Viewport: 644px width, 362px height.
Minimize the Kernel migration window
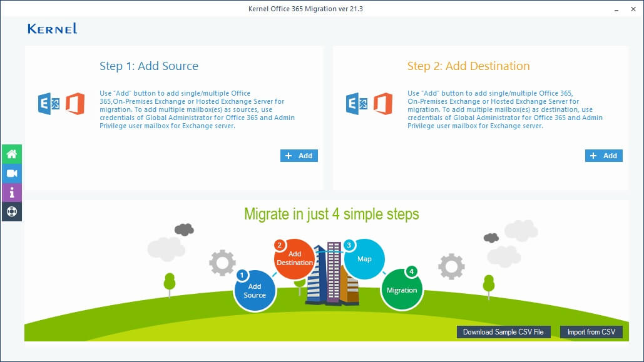click(616, 9)
